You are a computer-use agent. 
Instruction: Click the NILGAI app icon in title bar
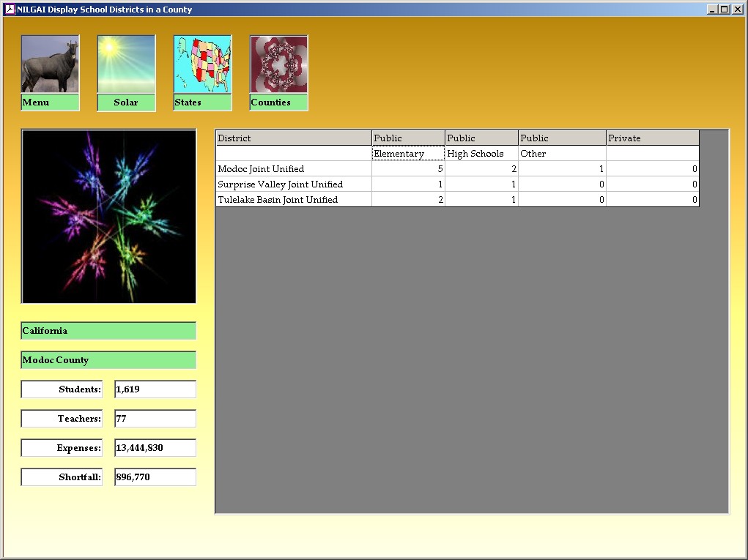tap(10, 10)
